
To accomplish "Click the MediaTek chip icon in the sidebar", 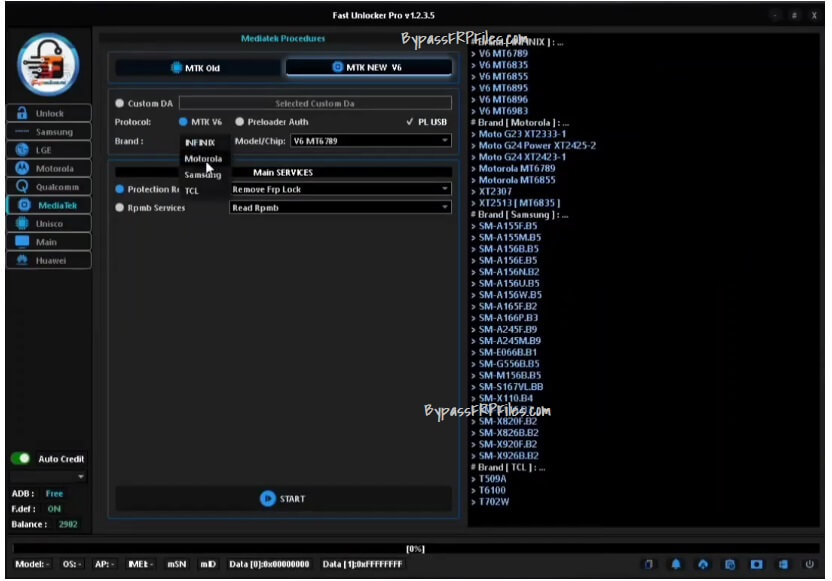I will [24, 205].
